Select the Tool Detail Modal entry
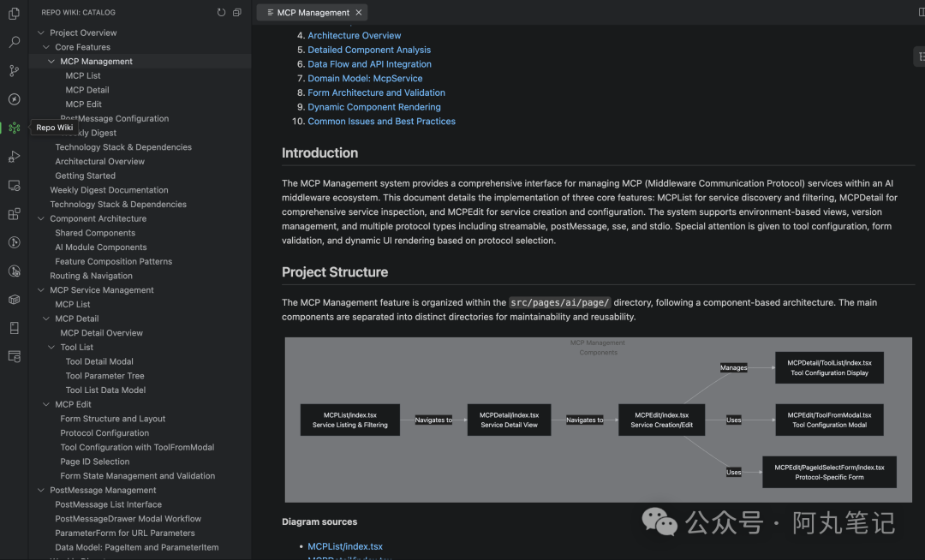 pyautogui.click(x=99, y=361)
